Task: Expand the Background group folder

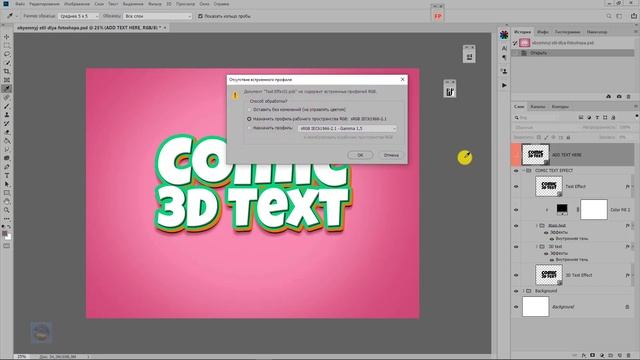Action: (523, 291)
